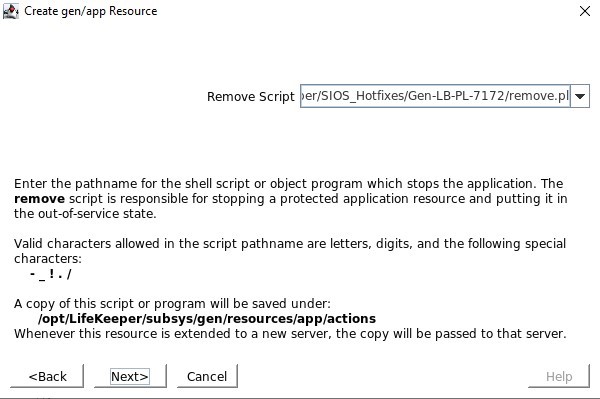This screenshot has height=399, width=600.
Task: Click the line "A copy of this script"
Action: pyautogui.click(x=172, y=304)
